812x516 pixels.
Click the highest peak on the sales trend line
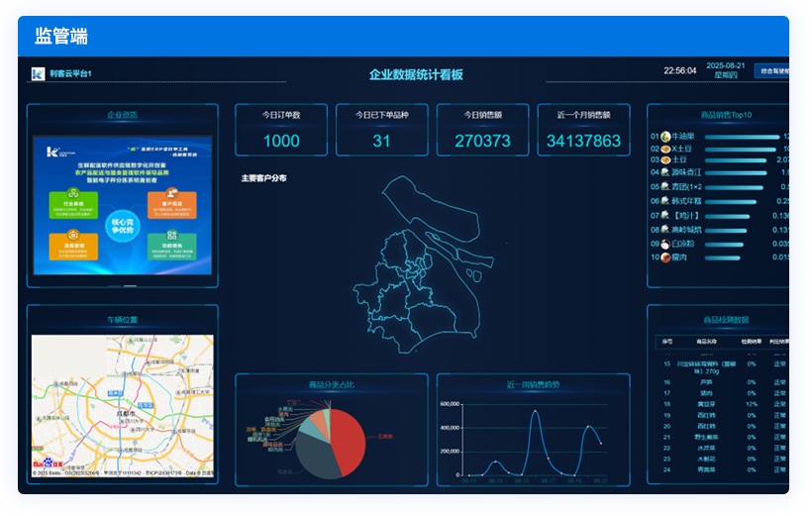(536, 411)
